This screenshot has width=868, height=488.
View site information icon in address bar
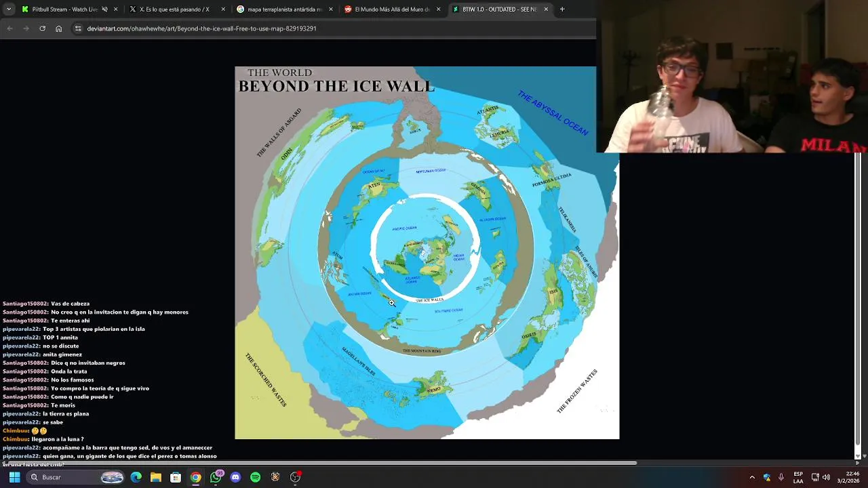[78, 28]
